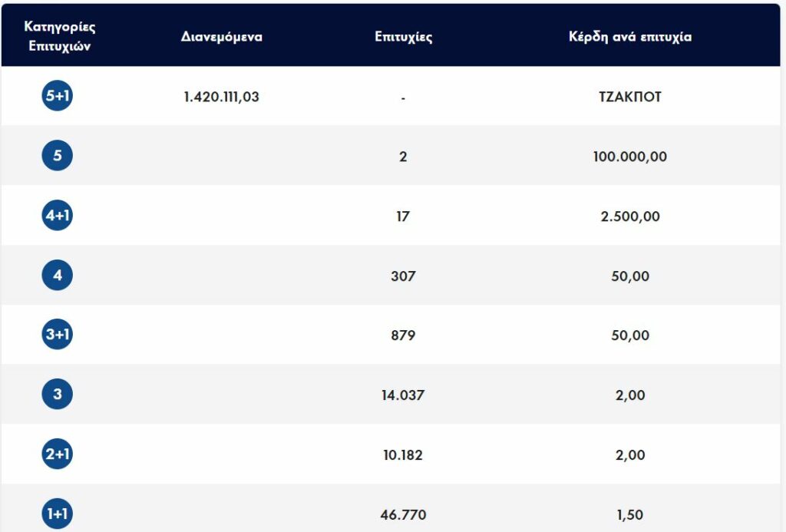
Task: Click the ΤΖΑΚΠΟΤ prize cell
Action: (x=630, y=97)
